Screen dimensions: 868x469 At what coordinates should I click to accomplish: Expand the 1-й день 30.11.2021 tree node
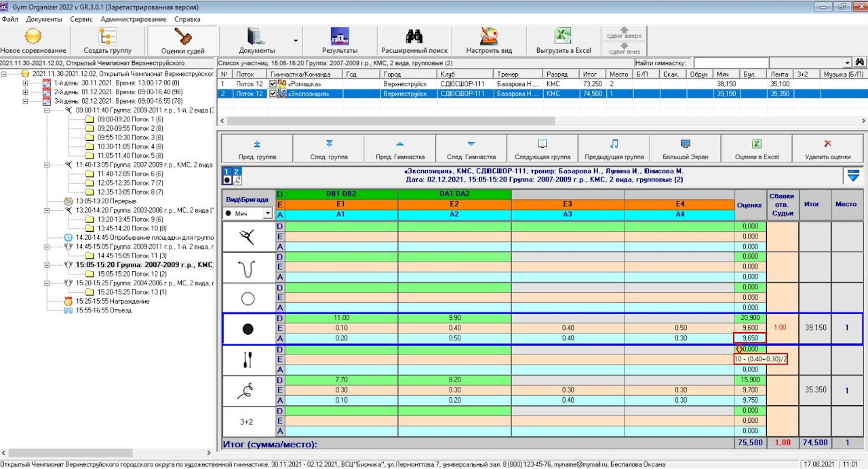[25, 83]
